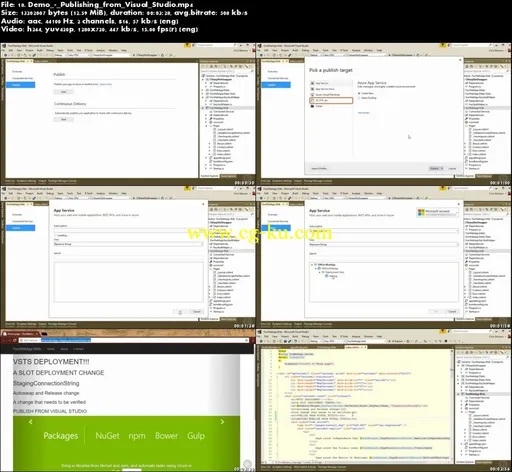Click address bar in the browser frame
The width and height of the screenshot is (512, 472).
click(x=133, y=340)
